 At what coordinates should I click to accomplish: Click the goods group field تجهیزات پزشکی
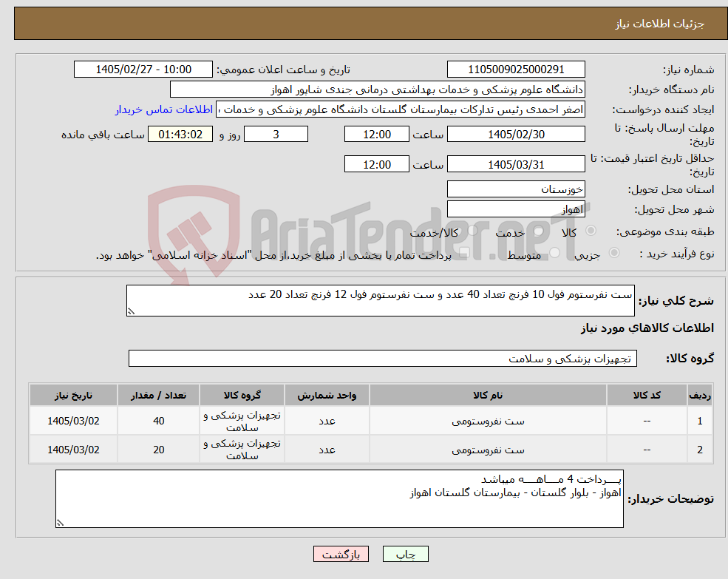click(x=383, y=359)
